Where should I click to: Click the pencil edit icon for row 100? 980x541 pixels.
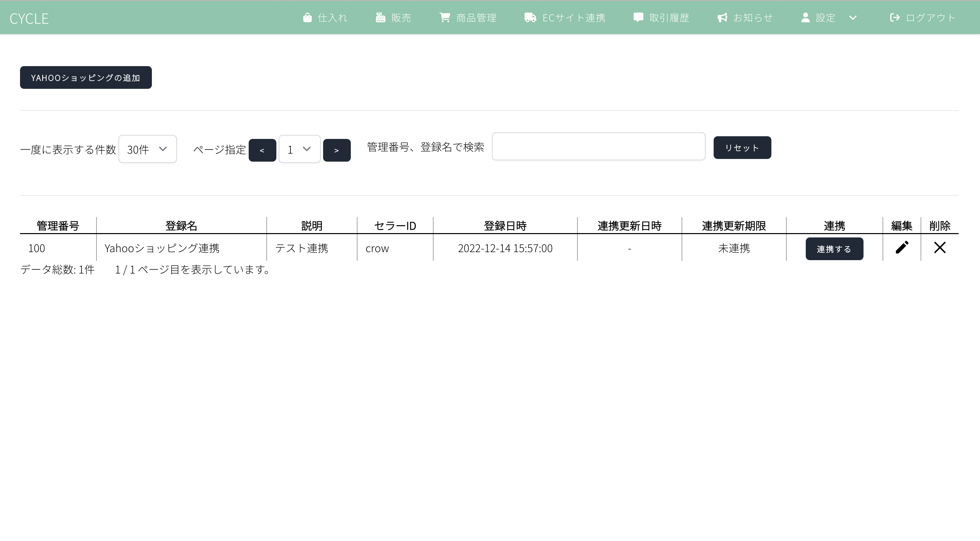point(902,247)
